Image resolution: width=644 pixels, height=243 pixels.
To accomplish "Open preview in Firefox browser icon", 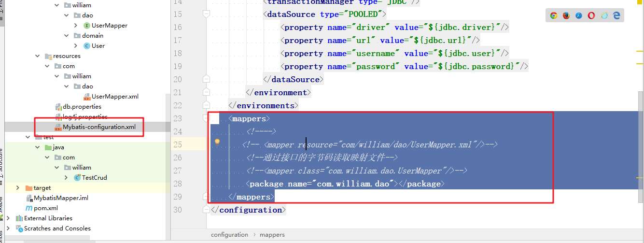I will tap(566, 15).
